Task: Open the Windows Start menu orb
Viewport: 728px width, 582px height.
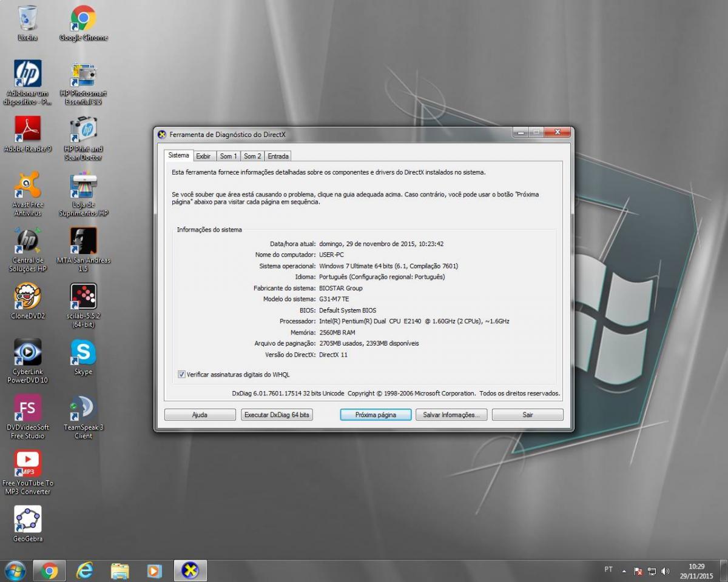Action: tap(15, 570)
